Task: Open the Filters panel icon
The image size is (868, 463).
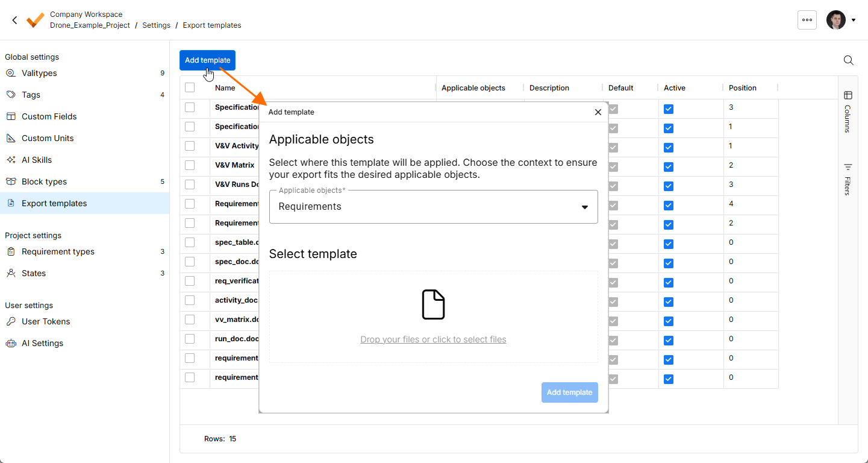Action: (x=848, y=167)
